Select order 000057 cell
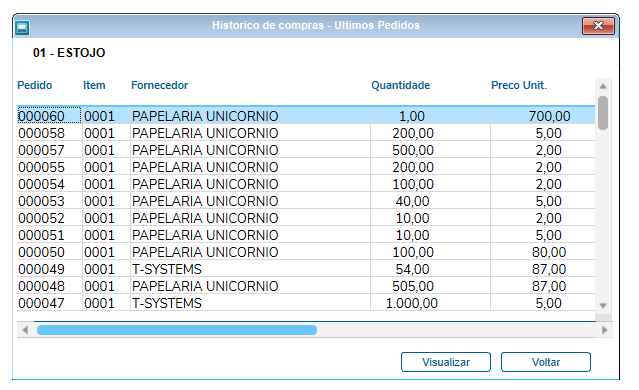 49,150
